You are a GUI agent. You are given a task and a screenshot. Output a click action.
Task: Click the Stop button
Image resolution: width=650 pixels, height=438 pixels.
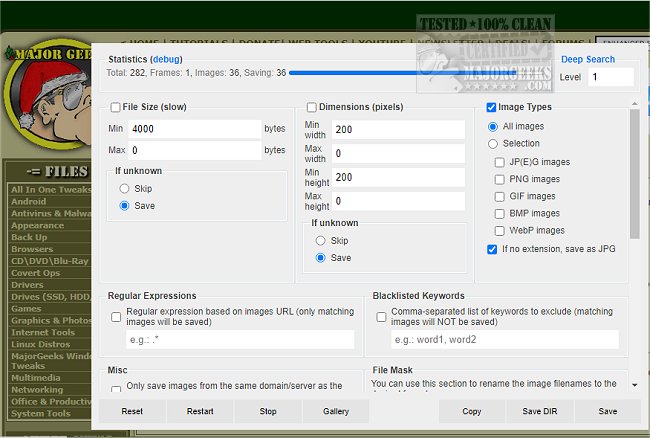coord(268,411)
